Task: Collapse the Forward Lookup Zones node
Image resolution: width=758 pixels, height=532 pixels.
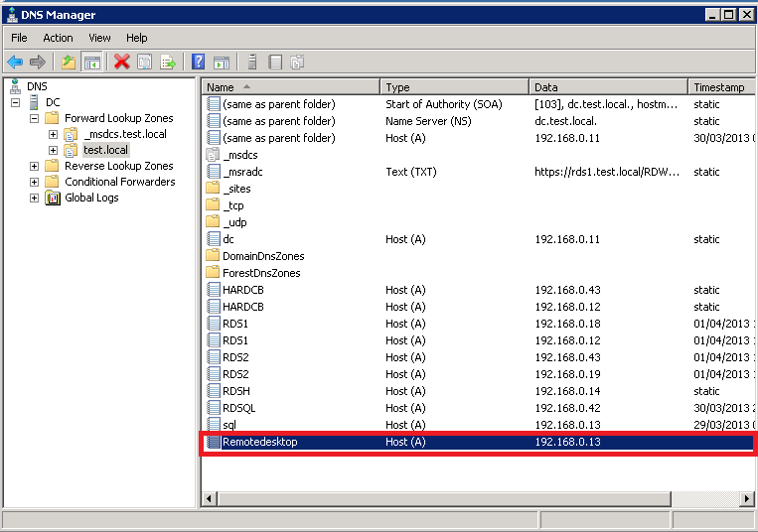Action: point(35,119)
